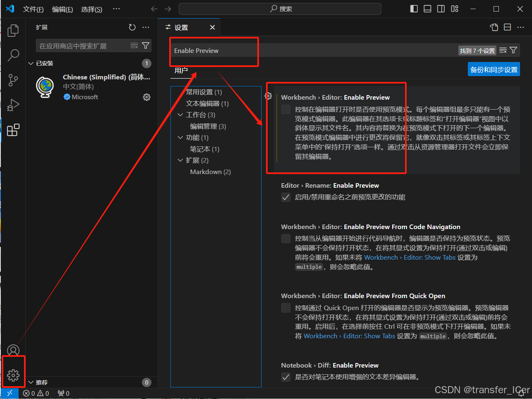Select the Extensions icon in activity bar

(x=13, y=129)
